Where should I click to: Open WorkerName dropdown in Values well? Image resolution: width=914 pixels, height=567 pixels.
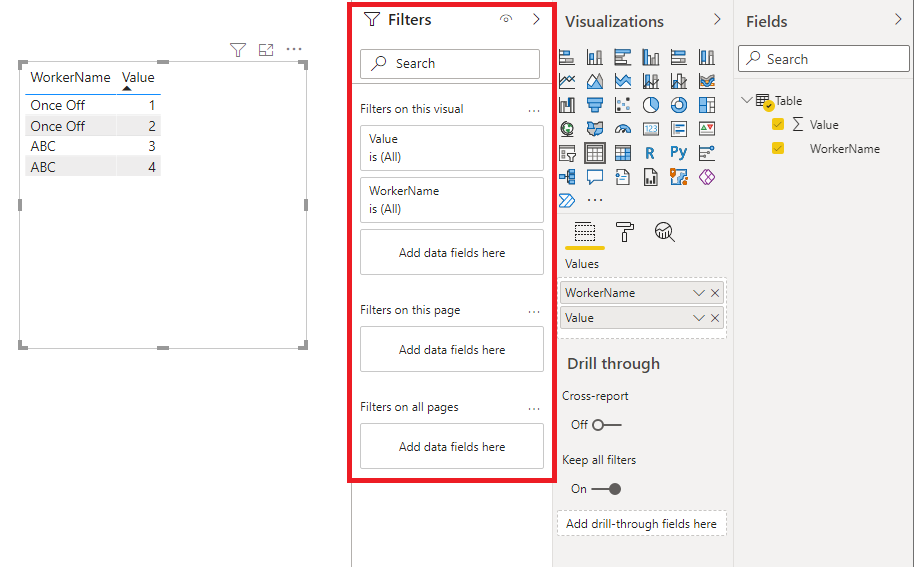pos(698,293)
